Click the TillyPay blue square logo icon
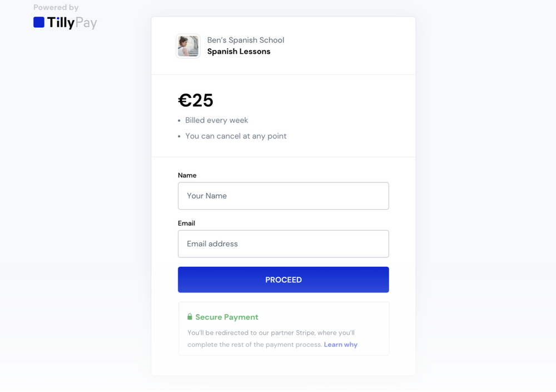The image size is (556, 392). point(39,22)
